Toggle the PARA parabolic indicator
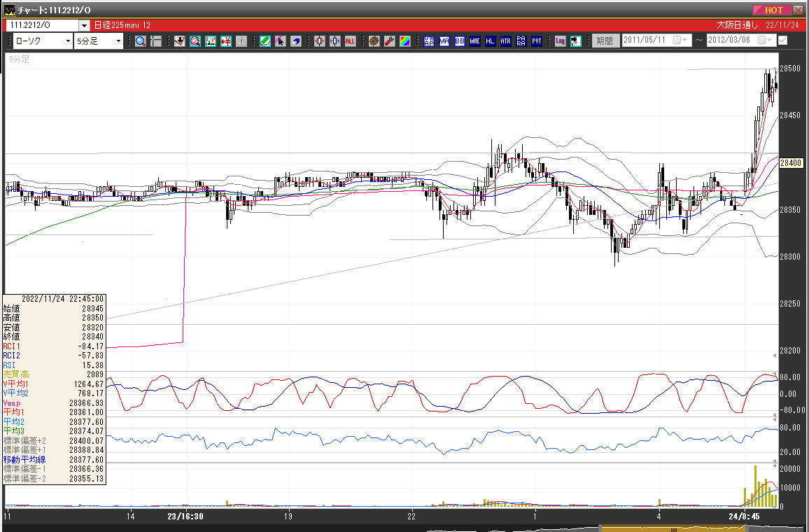This screenshot has height=532, width=809. (x=521, y=41)
